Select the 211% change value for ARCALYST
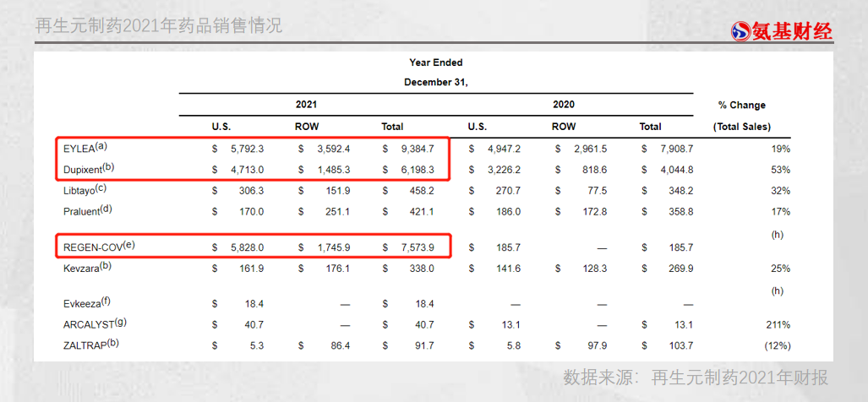The width and height of the screenshot is (868, 402). [778, 324]
